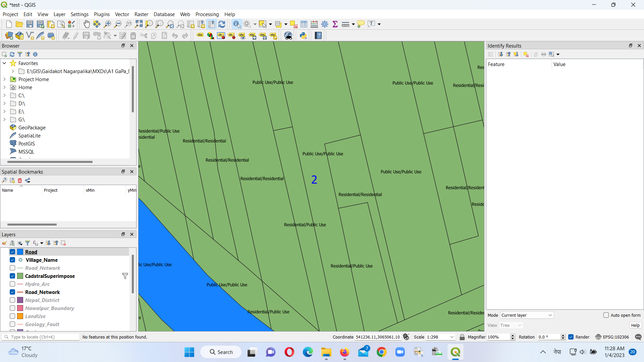644x362 pixels.
Task: Activate the Identify Features tool
Action: pos(237,24)
